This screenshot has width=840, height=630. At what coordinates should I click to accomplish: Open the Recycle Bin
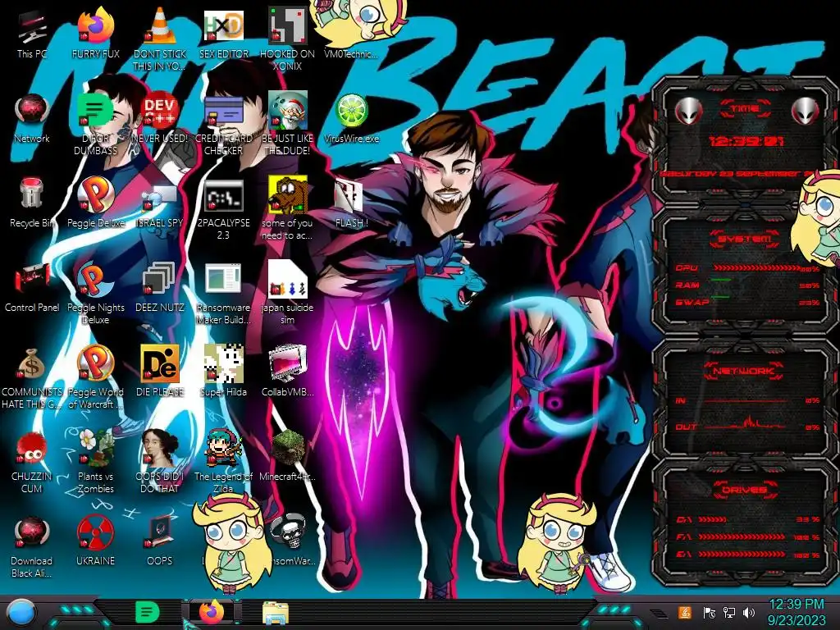click(x=32, y=203)
